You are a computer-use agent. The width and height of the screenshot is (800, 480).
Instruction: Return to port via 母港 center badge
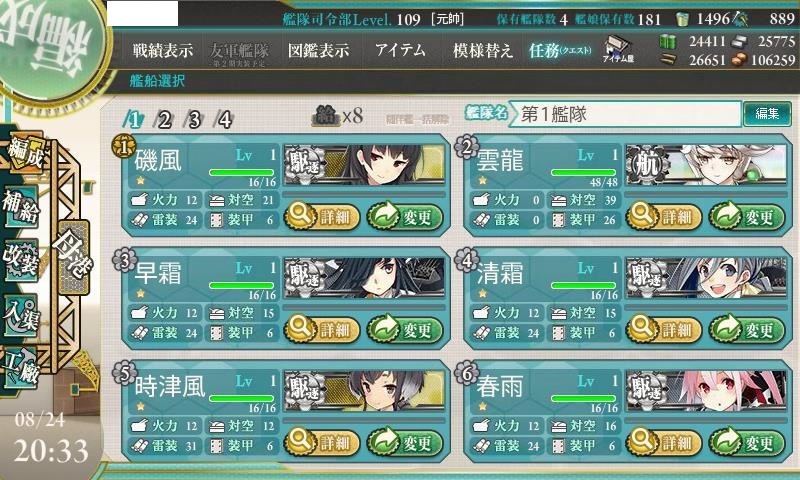tap(73, 258)
